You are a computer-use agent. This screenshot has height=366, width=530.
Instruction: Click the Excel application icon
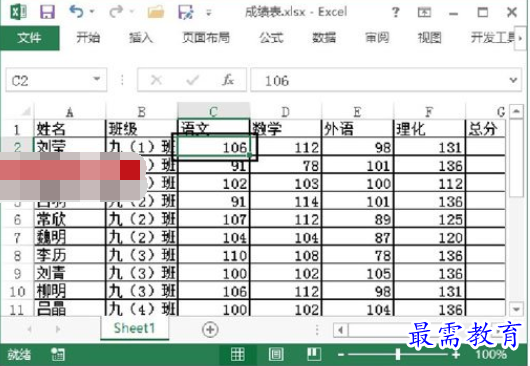tap(19, 12)
